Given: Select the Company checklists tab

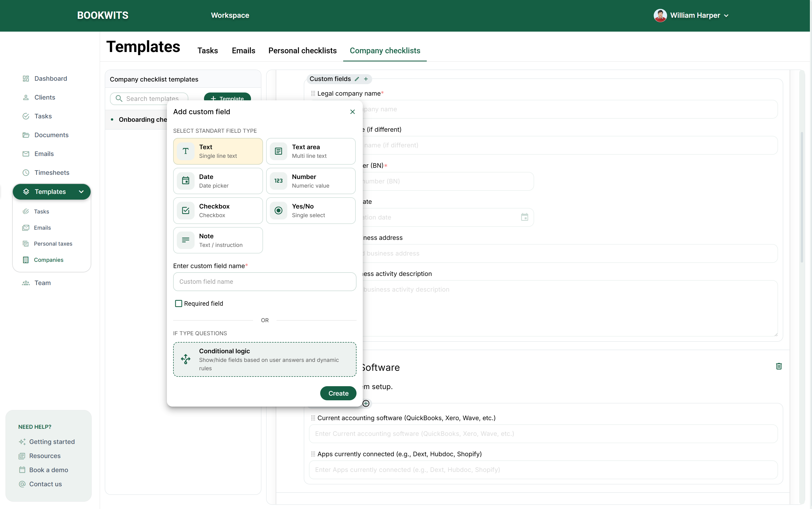Looking at the screenshot, I should [x=385, y=50].
